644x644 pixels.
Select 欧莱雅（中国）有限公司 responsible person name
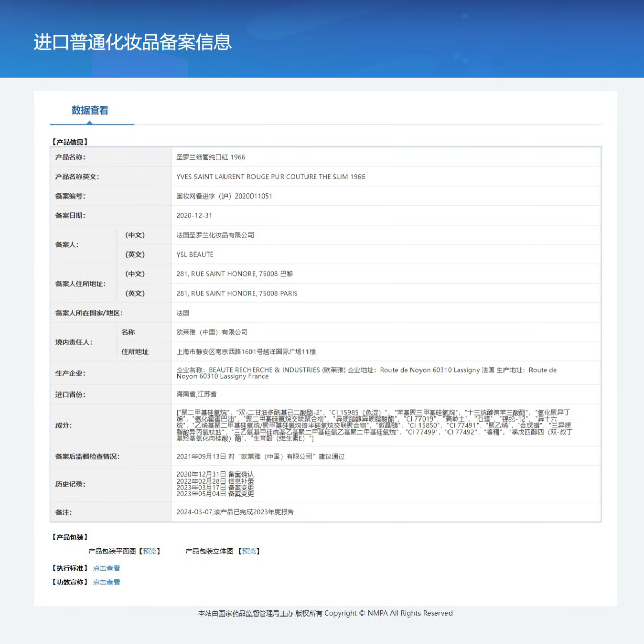[x=210, y=332]
